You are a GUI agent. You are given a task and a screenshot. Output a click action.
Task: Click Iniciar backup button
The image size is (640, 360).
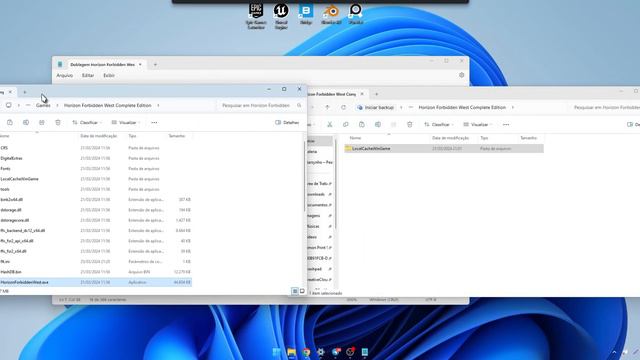click(x=376, y=107)
